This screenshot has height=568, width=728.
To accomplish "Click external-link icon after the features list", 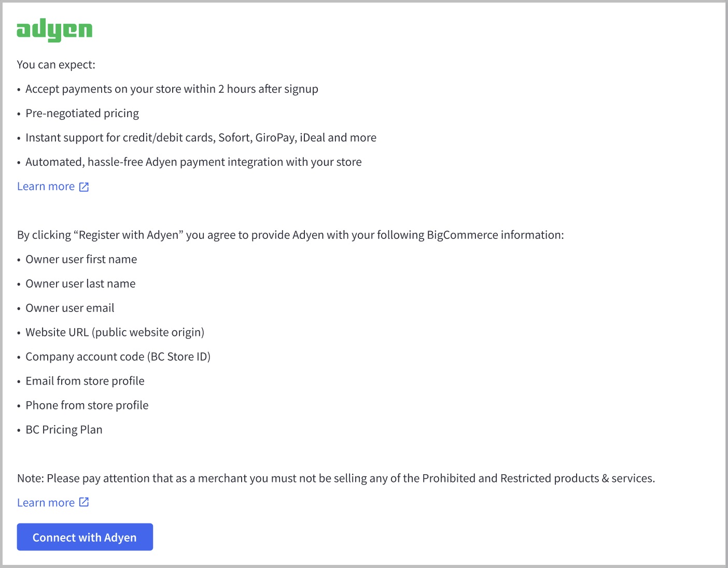I will [x=84, y=187].
